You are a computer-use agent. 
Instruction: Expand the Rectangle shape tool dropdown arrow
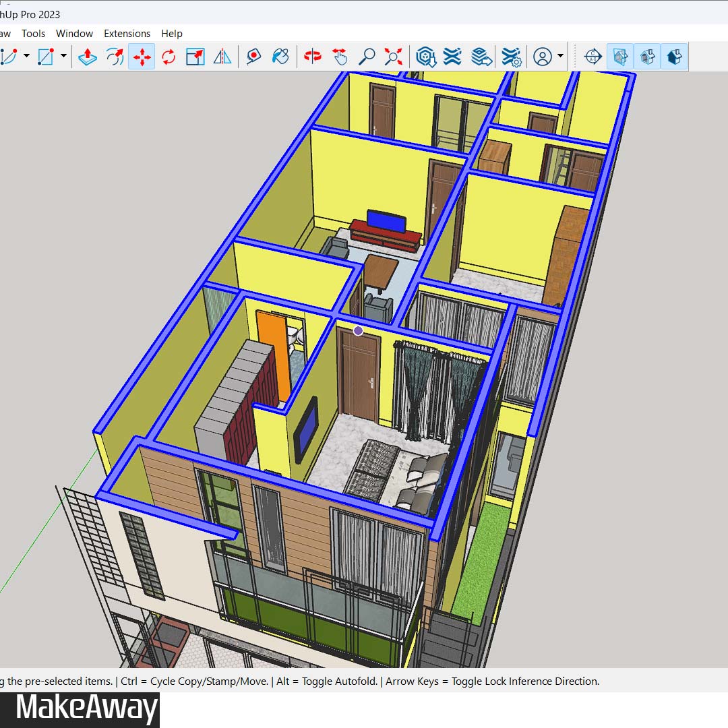[63, 57]
